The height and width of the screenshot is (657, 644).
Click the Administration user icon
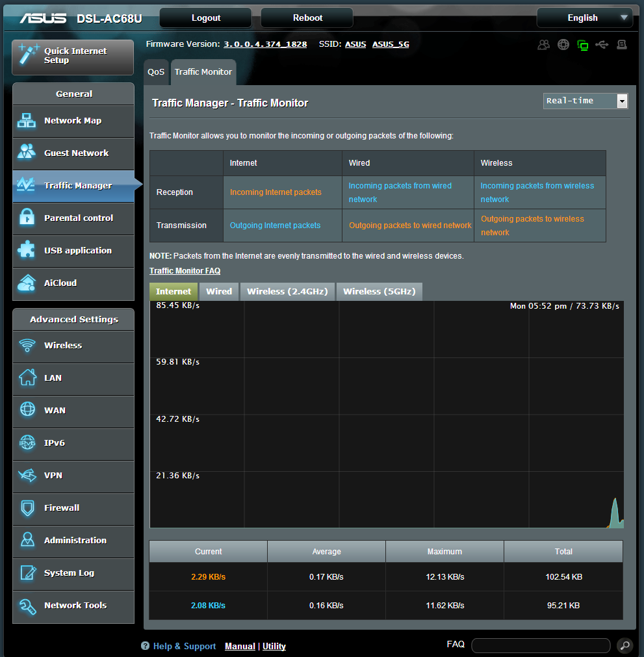pos(28,539)
